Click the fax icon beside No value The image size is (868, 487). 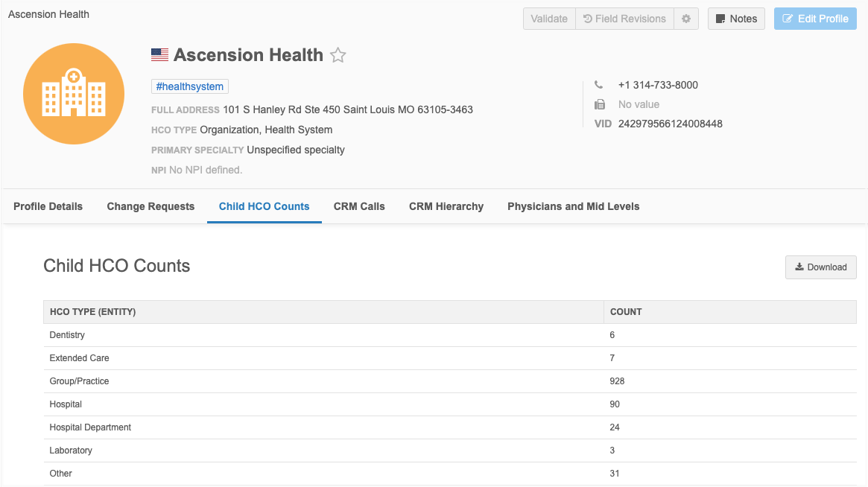599,104
